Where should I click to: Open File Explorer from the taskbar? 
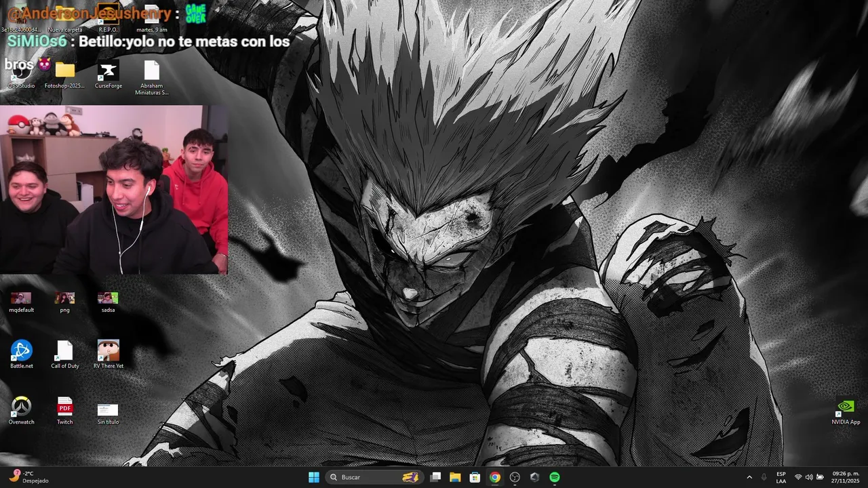tap(455, 477)
